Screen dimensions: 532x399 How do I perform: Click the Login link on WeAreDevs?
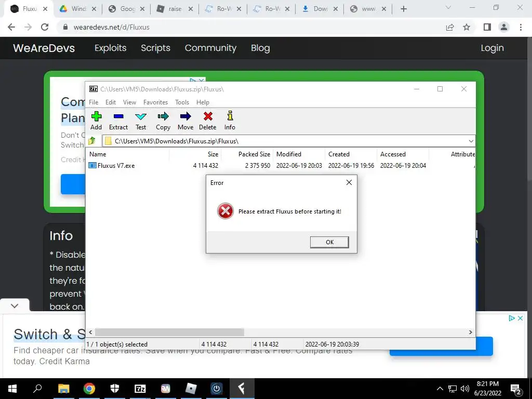(492, 48)
